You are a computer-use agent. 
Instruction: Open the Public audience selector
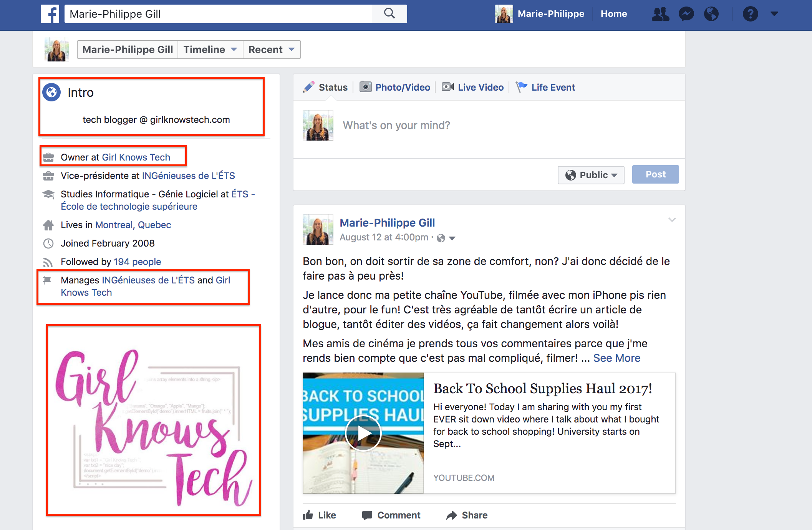point(591,175)
